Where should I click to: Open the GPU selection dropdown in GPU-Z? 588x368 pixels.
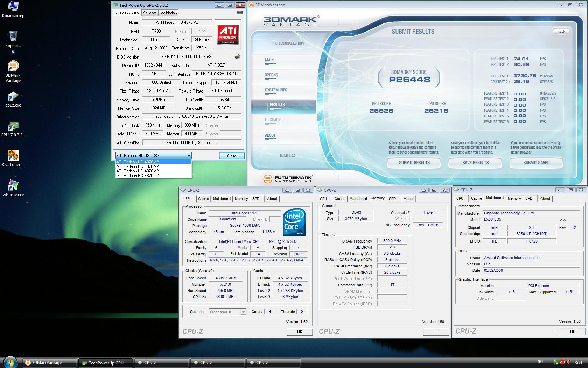coord(153,156)
